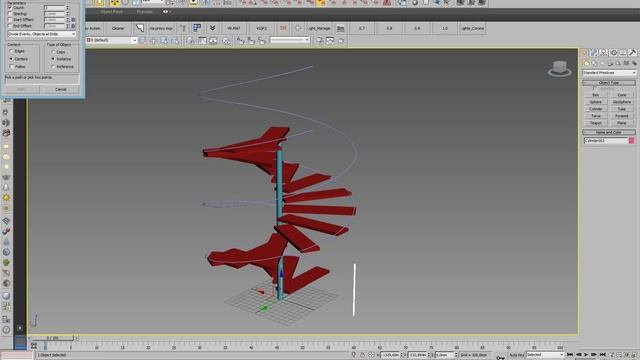Select the Systems category icon

(x=634, y=63)
